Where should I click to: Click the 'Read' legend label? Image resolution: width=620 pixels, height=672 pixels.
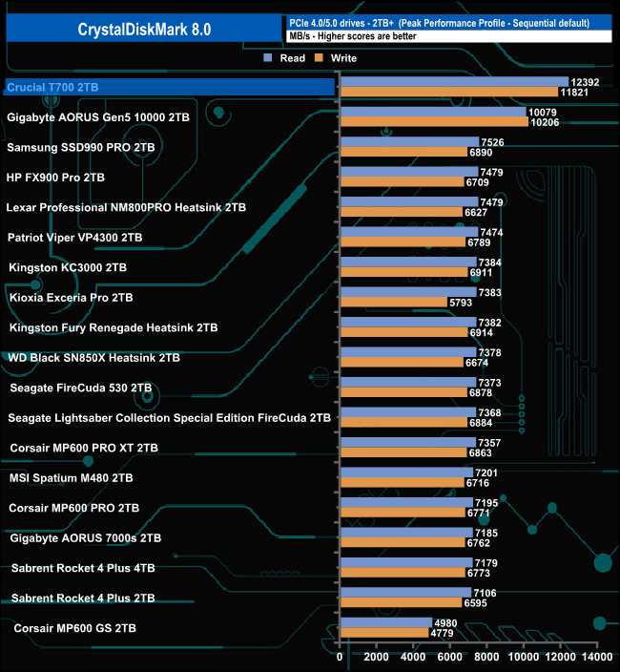(293, 58)
